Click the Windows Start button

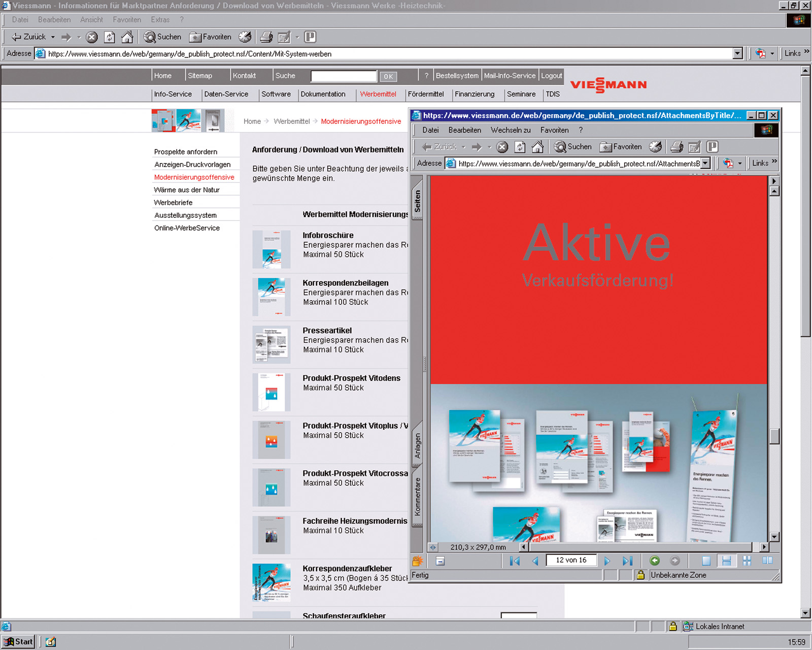pos(19,642)
